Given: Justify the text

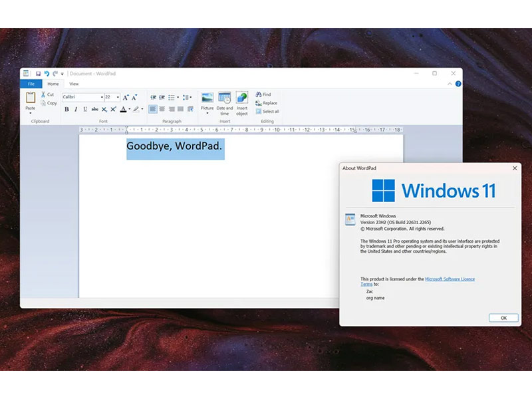Looking at the screenshot, I should point(180,109).
